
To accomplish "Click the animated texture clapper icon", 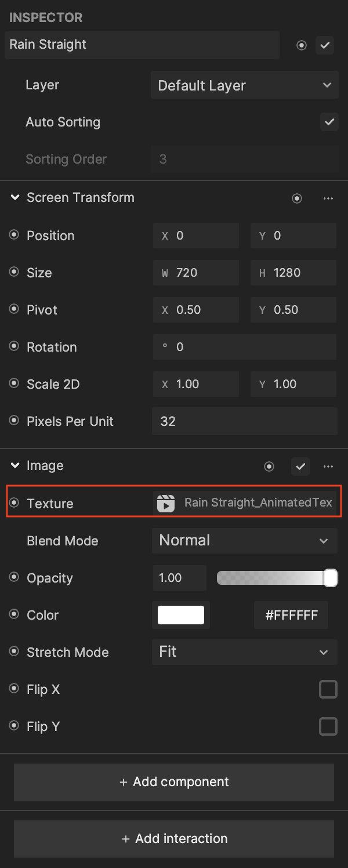I will (x=166, y=503).
